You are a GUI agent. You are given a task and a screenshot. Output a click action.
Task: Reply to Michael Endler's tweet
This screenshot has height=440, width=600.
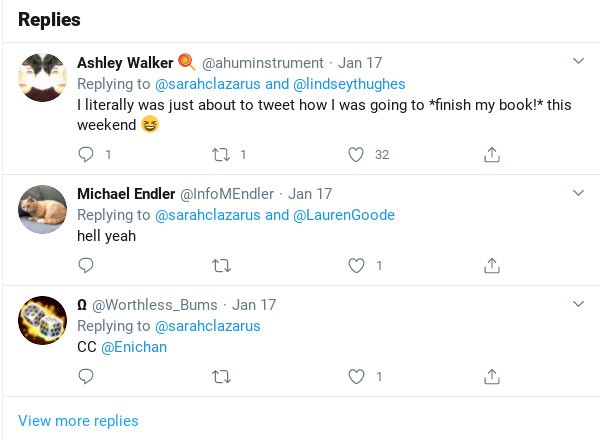[86, 266]
